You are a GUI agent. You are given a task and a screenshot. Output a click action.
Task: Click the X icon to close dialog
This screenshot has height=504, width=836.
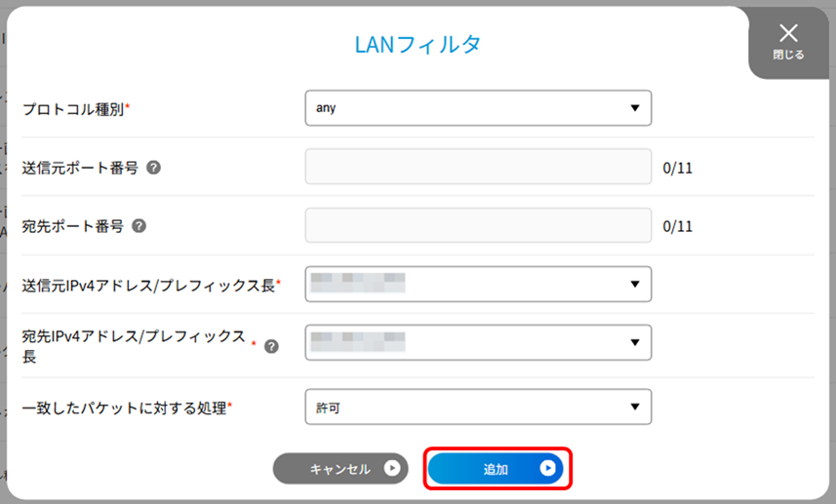coord(788,33)
